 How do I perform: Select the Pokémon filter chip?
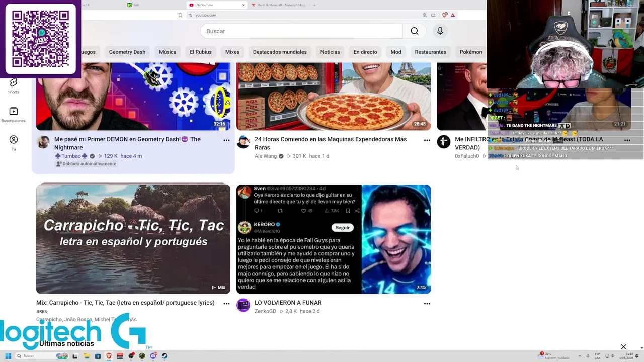point(471,52)
